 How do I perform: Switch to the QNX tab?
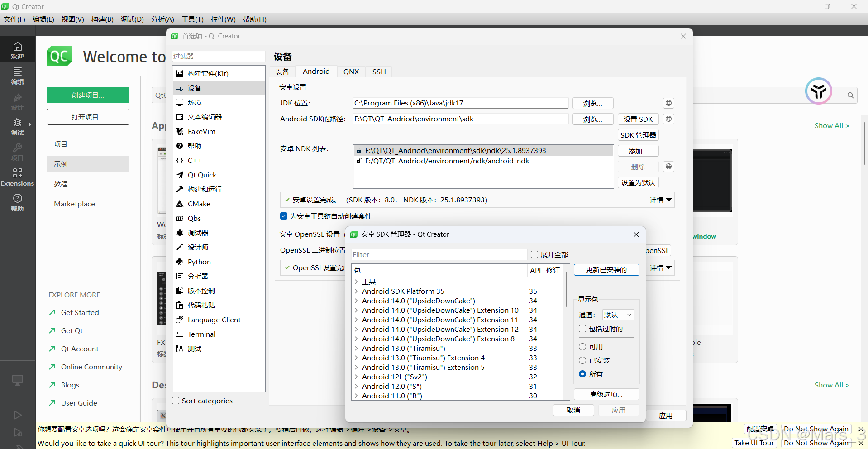pyautogui.click(x=351, y=72)
